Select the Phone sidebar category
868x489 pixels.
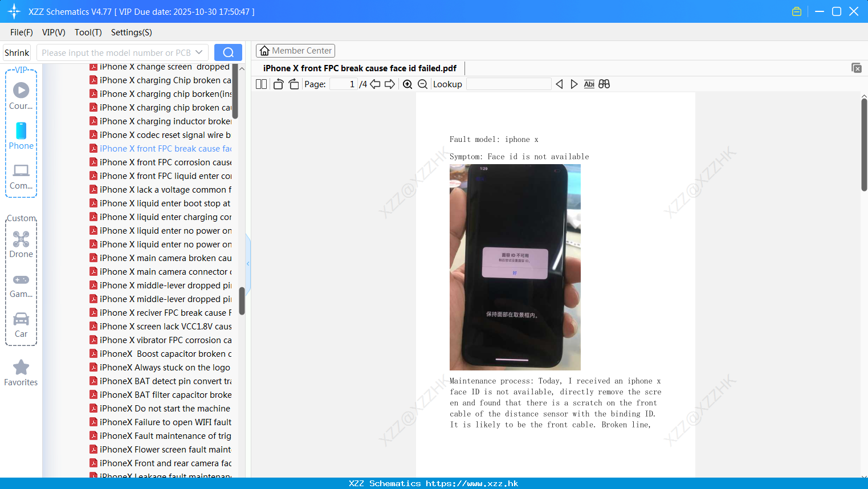click(21, 136)
